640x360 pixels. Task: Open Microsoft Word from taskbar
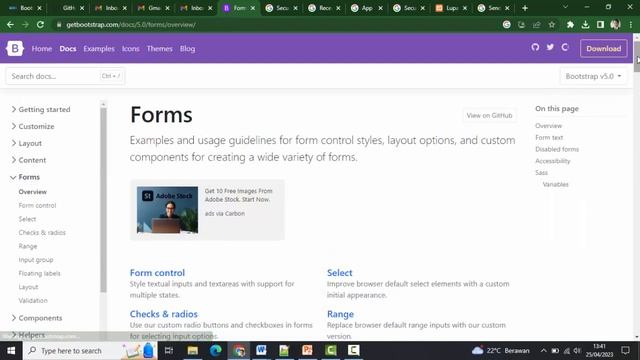pyautogui.click(x=261, y=350)
